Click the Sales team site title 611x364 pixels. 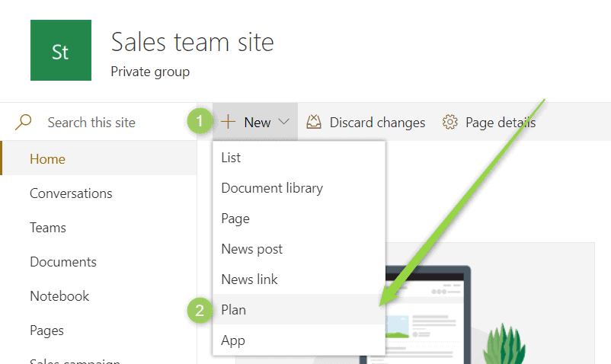coord(192,42)
